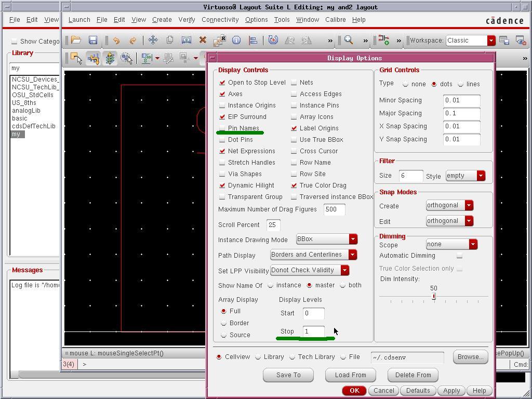The image size is (532, 399).
Task: Click the Defaults button
Action: (x=418, y=391)
